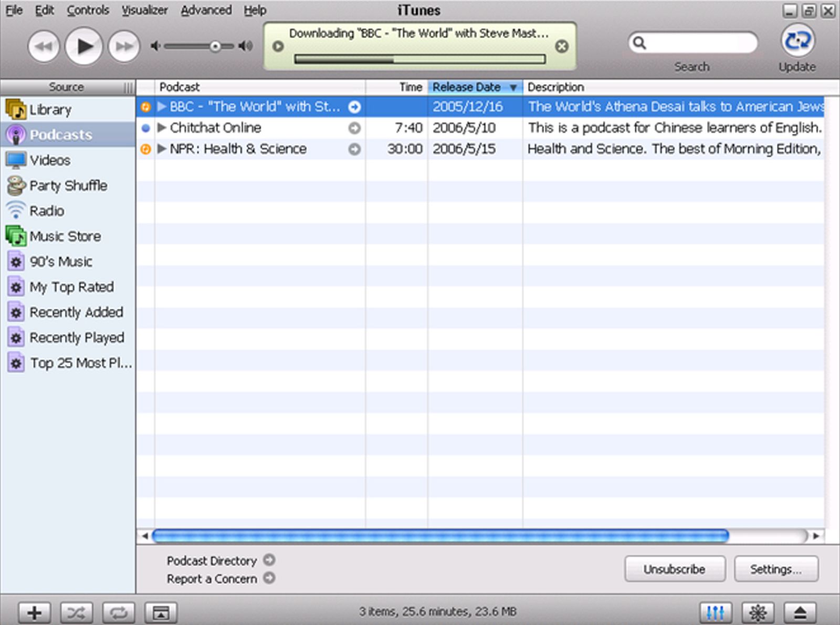Open the Help menu

(x=255, y=10)
